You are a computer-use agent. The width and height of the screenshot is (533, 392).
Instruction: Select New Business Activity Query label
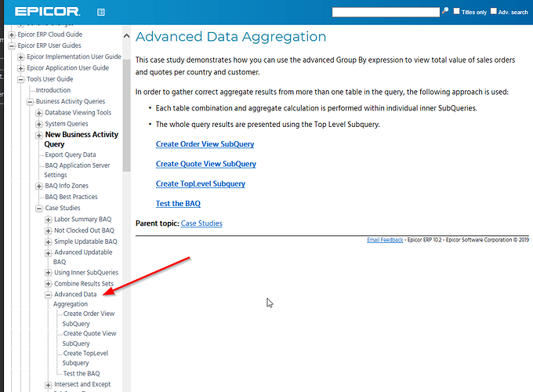[82, 140]
